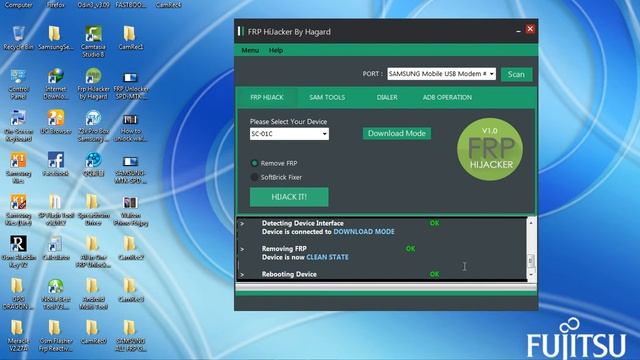Launch Camtasia Studio 8 shortcut
The width and height of the screenshot is (640, 360).
93,41
